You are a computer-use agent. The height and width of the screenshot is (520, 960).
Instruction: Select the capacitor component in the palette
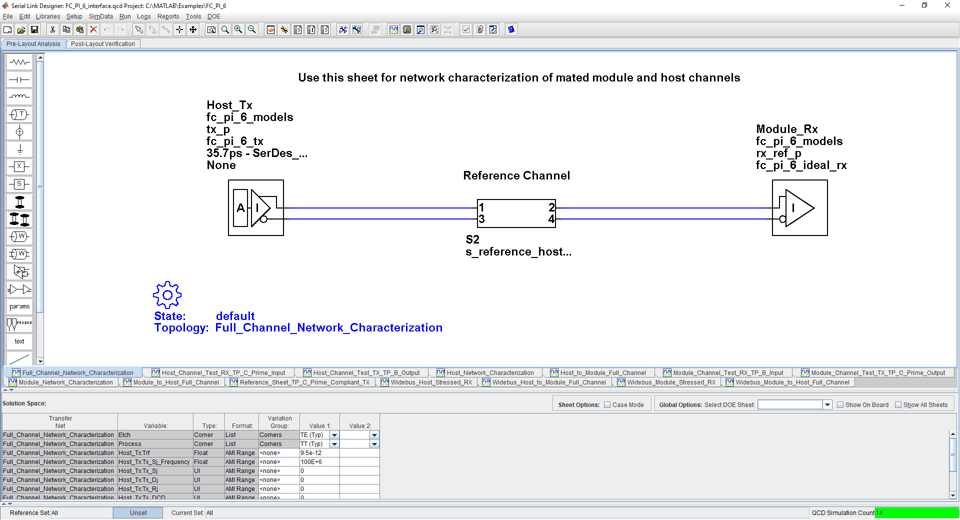coord(19,79)
